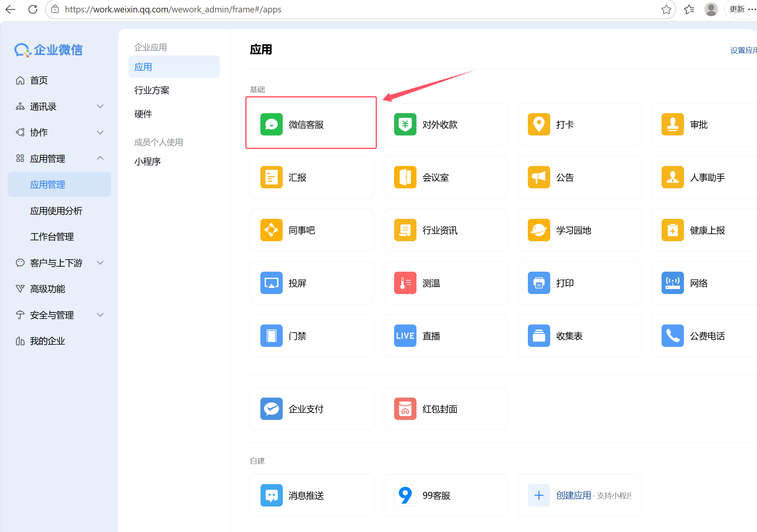Click the browser back arrow
This screenshot has width=757, height=532.
click(11, 9)
